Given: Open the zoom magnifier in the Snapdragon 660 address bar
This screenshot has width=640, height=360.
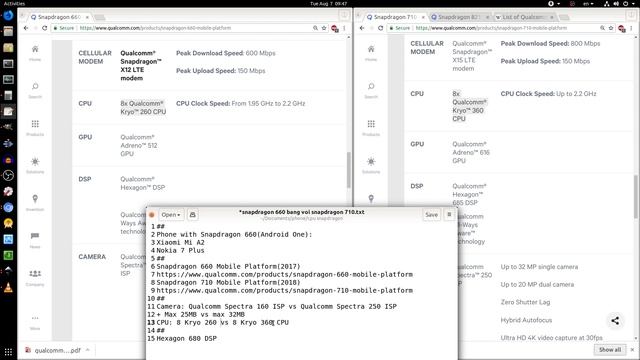Looking at the screenshot, I should [316, 28].
